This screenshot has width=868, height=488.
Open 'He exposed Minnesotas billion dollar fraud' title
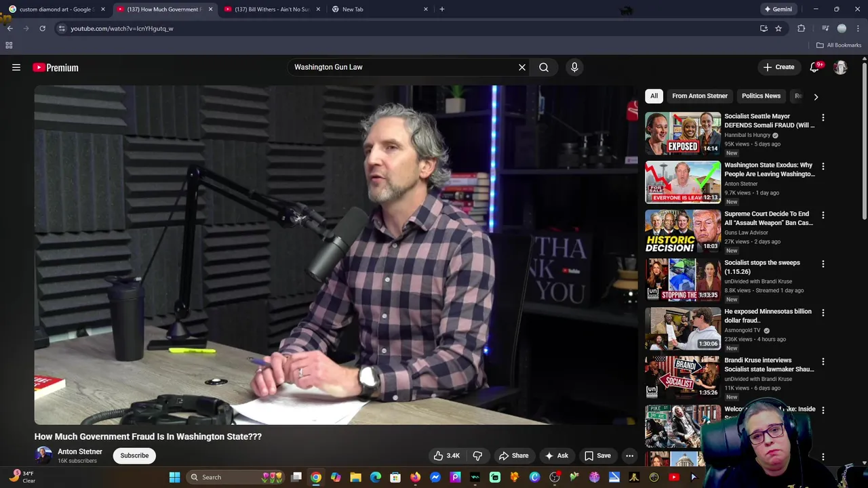pos(768,316)
